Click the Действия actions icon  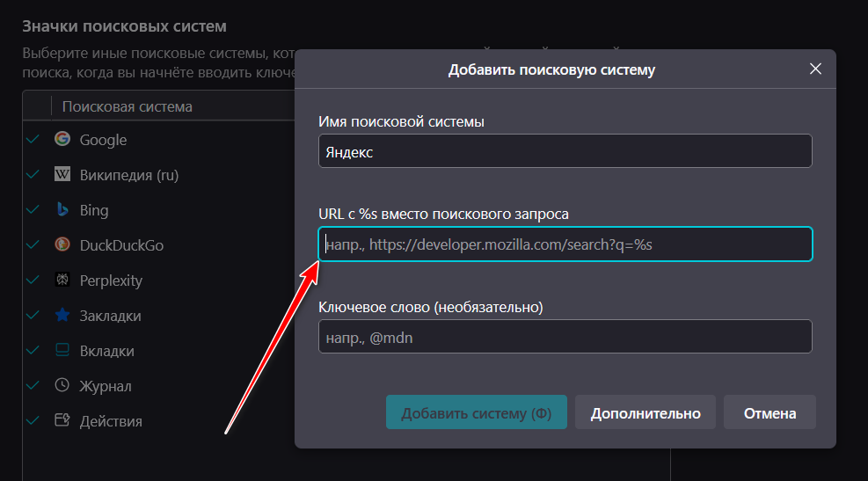(x=62, y=420)
